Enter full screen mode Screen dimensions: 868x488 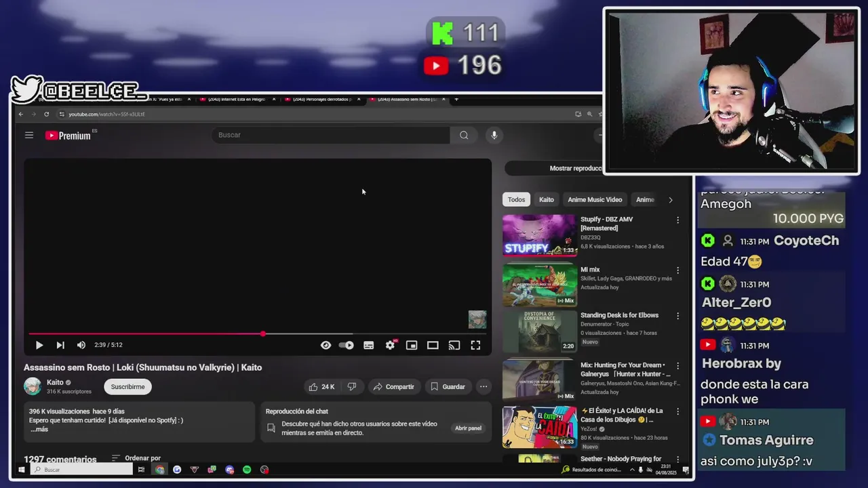coord(476,345)
